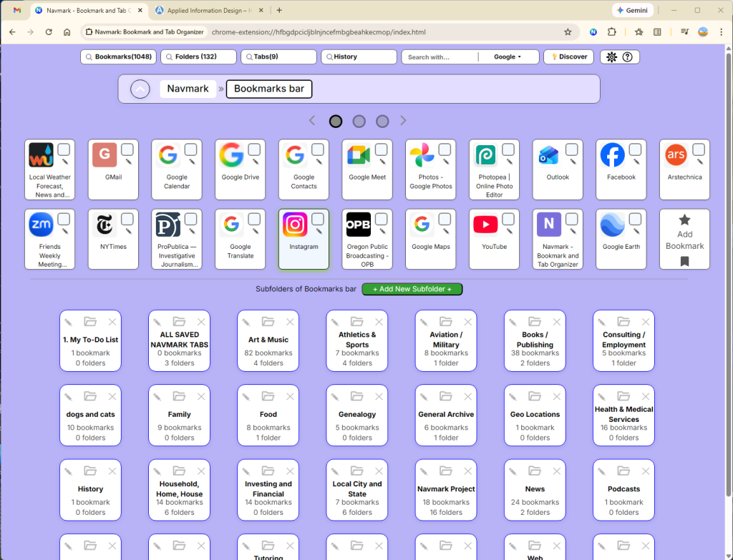Open the Google search engine dropdown

(x=508, y=57)
